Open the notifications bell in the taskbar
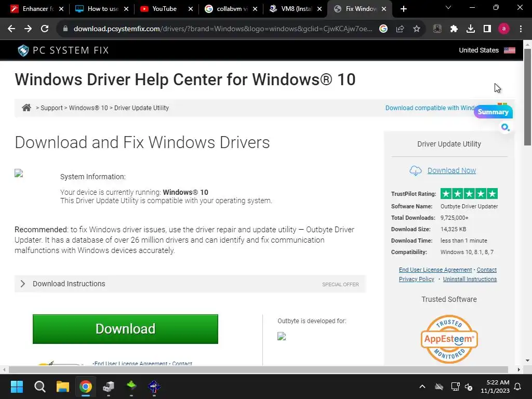 [x=518, y=387]
